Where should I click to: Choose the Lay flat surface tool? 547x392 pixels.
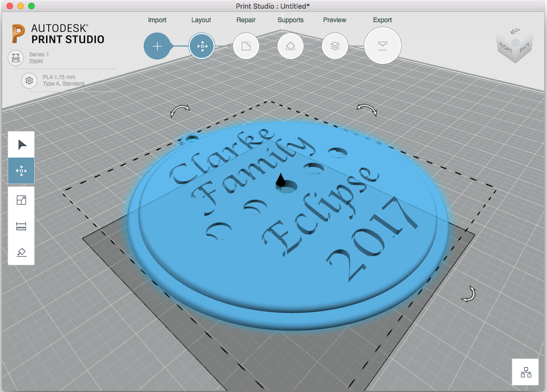click(21, 252)
